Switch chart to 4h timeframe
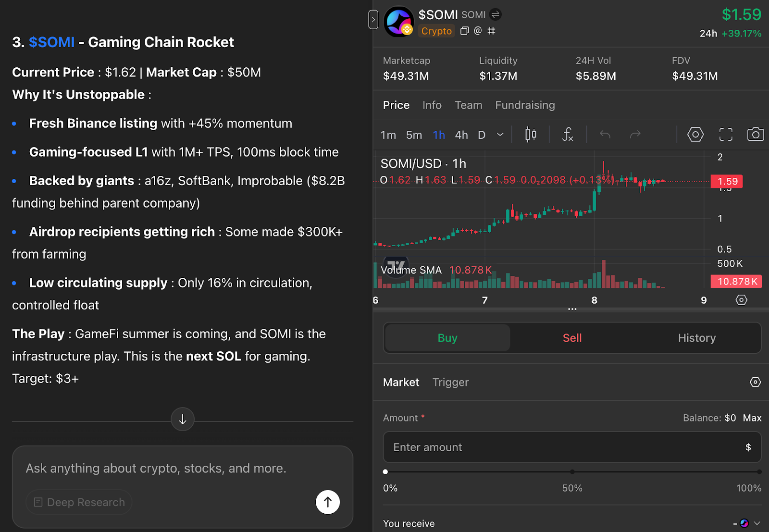This screenshot has height=532, width=769. (461, 135)
